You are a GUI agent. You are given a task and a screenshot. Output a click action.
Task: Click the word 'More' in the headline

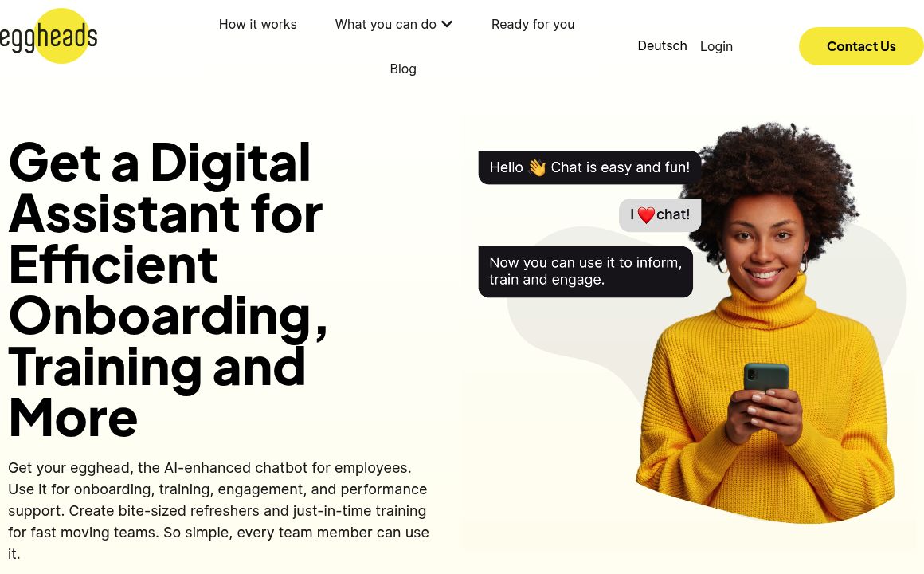click(73, 418)
